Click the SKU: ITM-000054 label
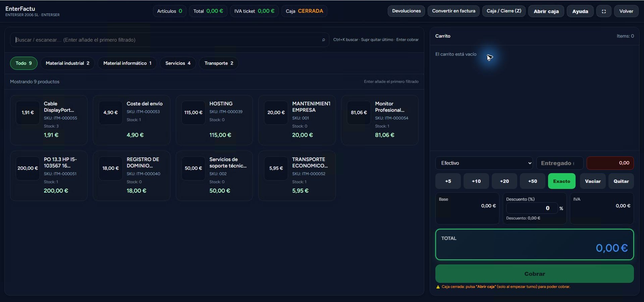644x302 pixels. click(x=391, y=118)
